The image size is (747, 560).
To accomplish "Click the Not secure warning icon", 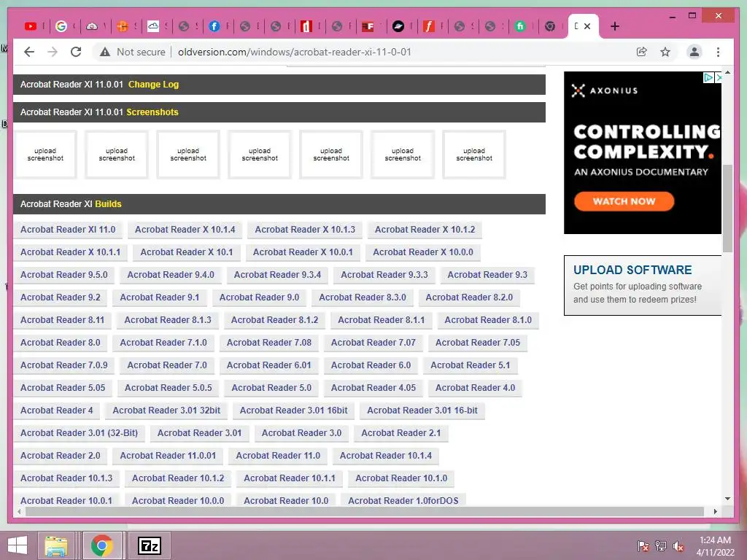I will (x=105, y=52).
